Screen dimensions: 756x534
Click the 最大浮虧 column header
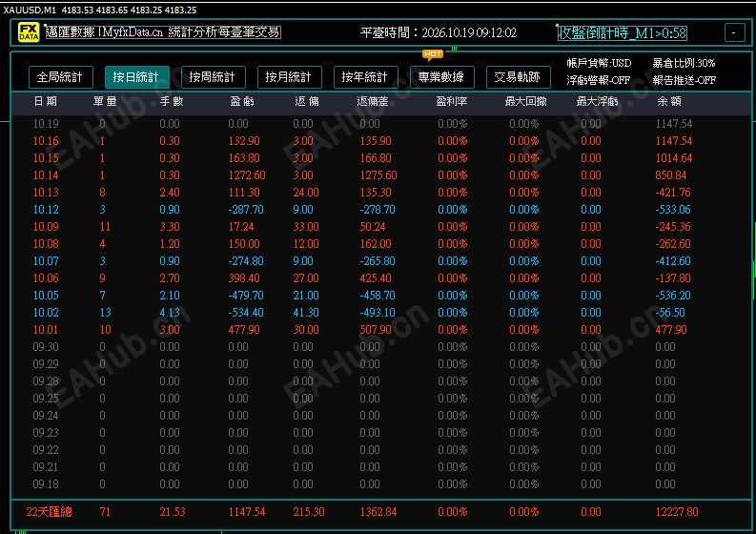[x=597, y=101]
